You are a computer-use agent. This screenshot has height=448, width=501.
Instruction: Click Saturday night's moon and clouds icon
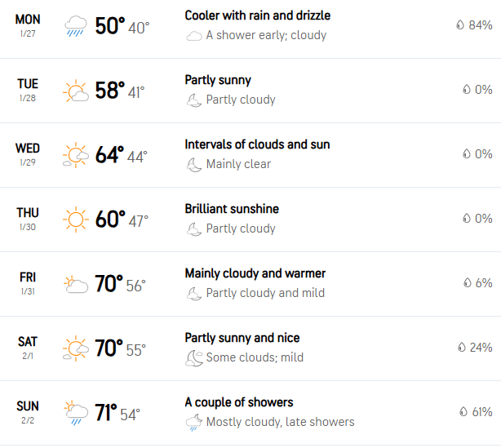(x=194, y=358)
